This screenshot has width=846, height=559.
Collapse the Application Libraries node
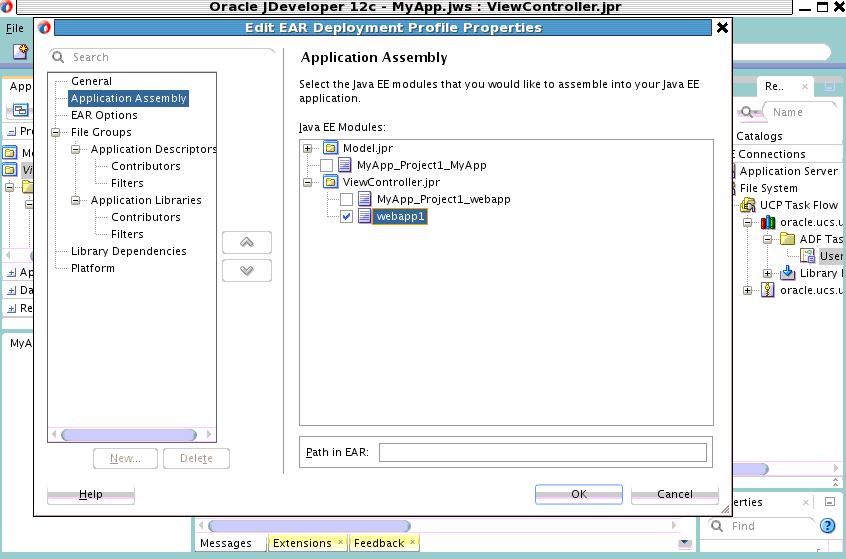[76, 200]
